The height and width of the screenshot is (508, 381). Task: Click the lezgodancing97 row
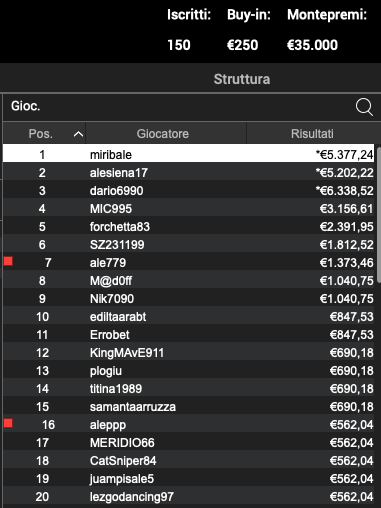pos(189,496)
